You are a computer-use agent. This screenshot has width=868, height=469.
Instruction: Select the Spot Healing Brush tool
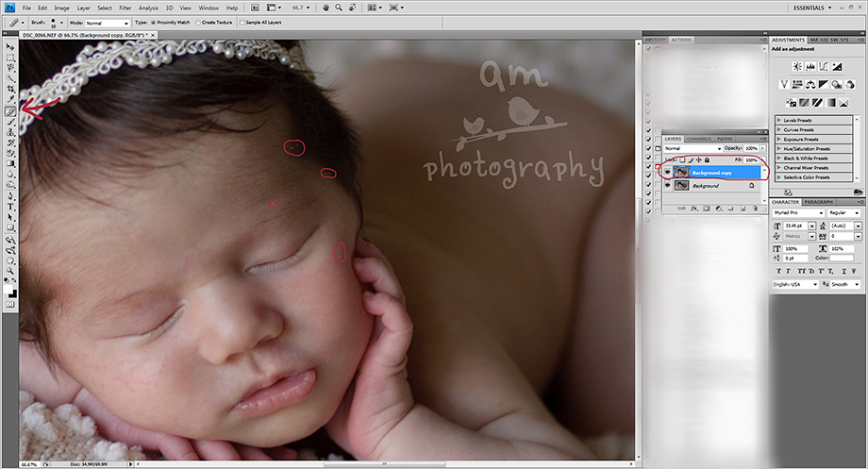[10, 111]
